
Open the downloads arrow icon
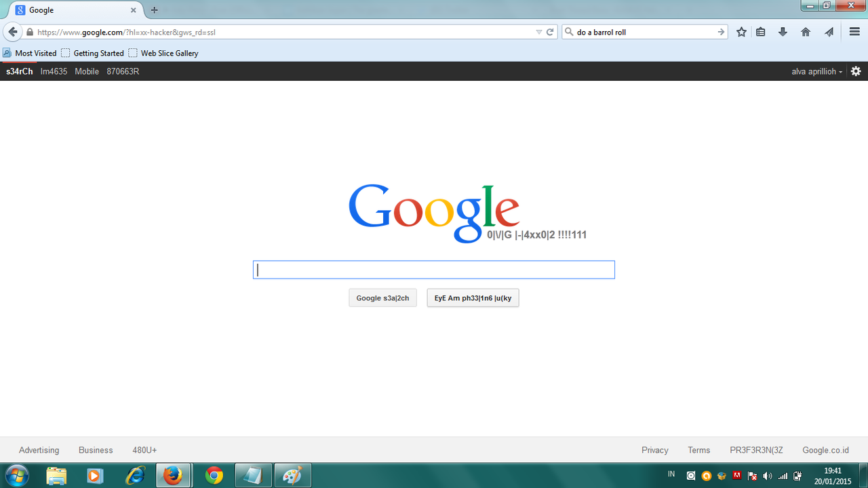click(x=783, y=32)
